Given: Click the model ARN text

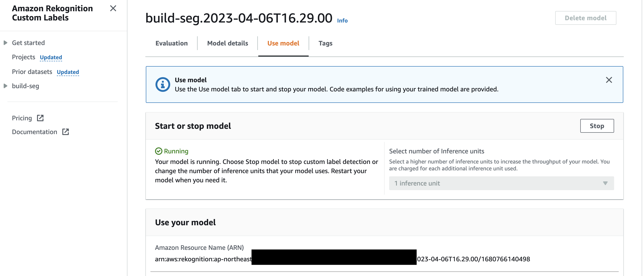Looking at the screenshot, I should [203, 259].
